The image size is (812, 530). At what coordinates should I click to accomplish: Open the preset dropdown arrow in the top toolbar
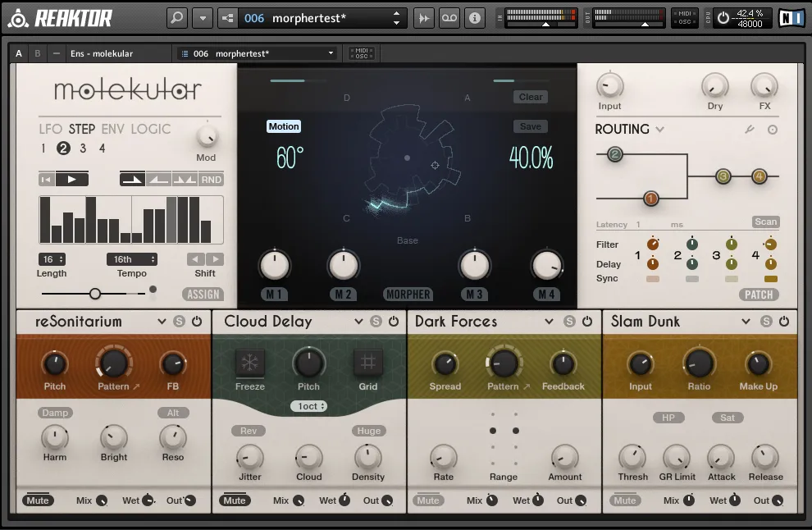click(x=203, y=18)
